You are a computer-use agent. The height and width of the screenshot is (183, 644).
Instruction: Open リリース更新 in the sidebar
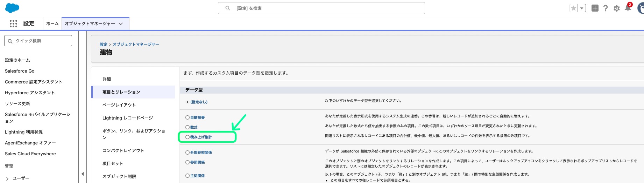click(x=17, y=103)
